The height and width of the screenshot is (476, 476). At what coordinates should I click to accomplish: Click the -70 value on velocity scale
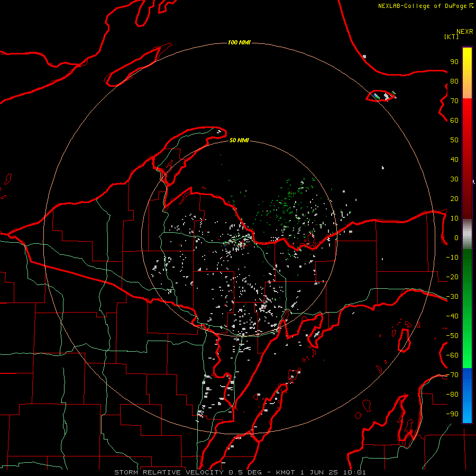452,375
